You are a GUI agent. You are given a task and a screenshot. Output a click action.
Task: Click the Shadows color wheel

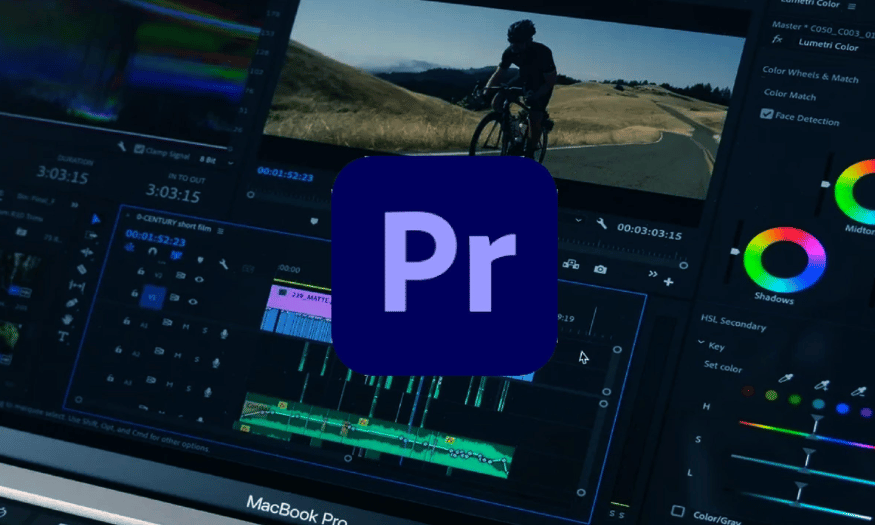[785, 259]
